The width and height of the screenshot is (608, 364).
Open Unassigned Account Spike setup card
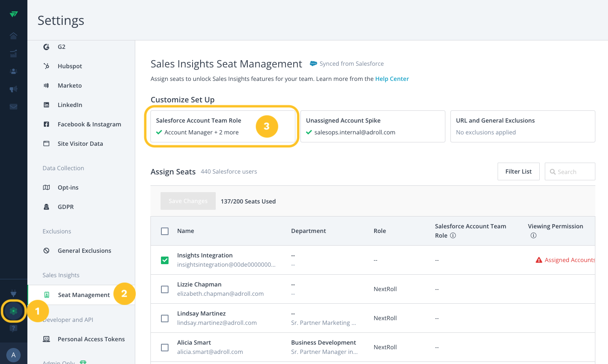(x=373, y=126)
